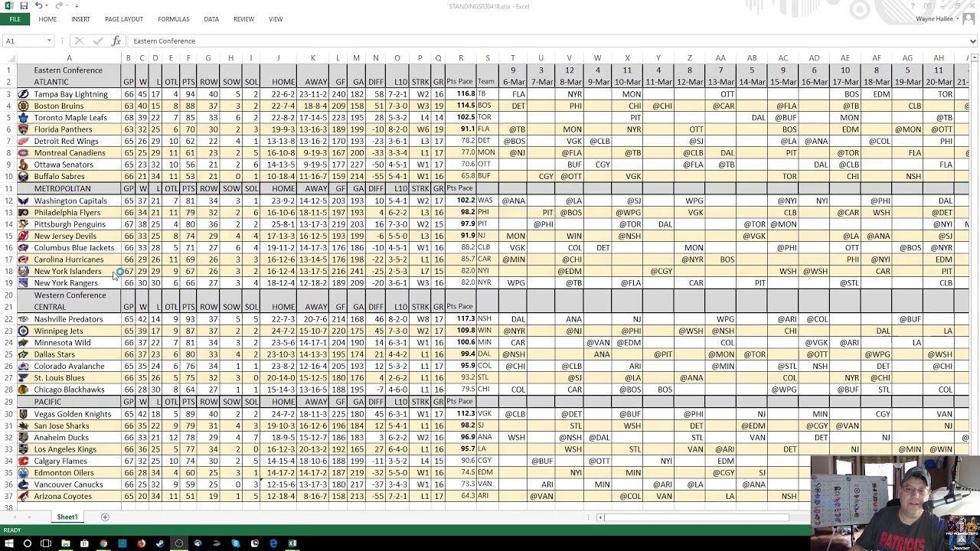This screenshot has height=551, width=980.
Task: Open Skype from the taskbar
Action: [x=235, y=543]
